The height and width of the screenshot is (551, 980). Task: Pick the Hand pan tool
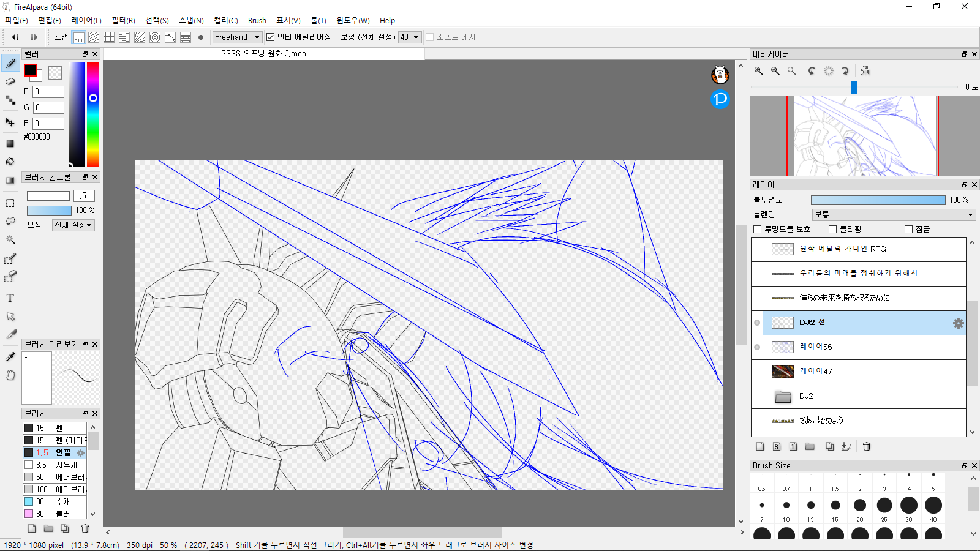tap(10, 375)
